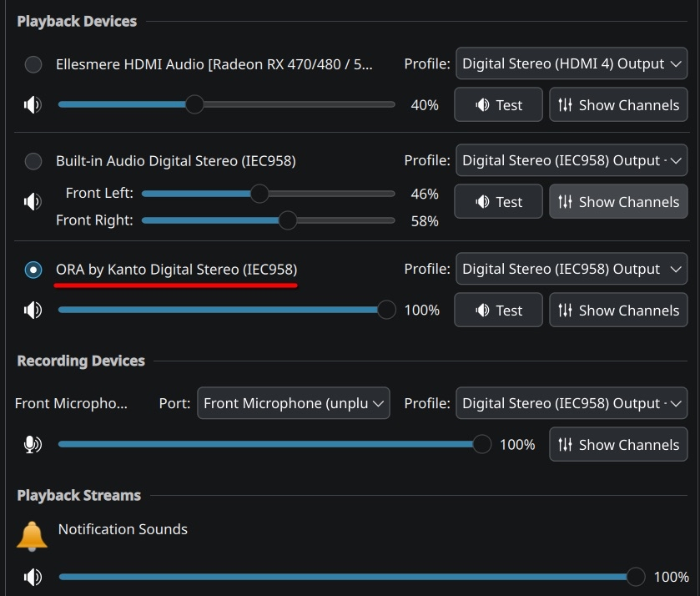Select Built-in Audio Digital Stereo radio button

click(33, 161)
